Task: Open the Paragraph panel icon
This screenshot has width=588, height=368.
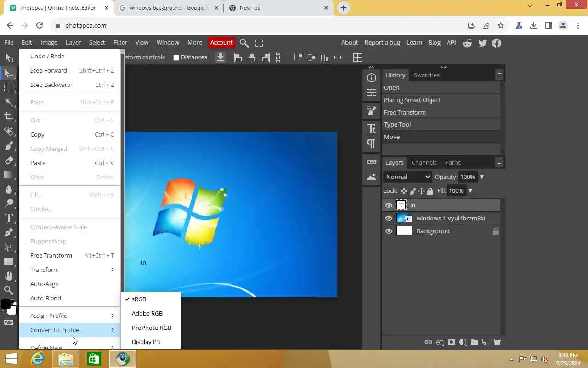Action: (x=372, y=144)
